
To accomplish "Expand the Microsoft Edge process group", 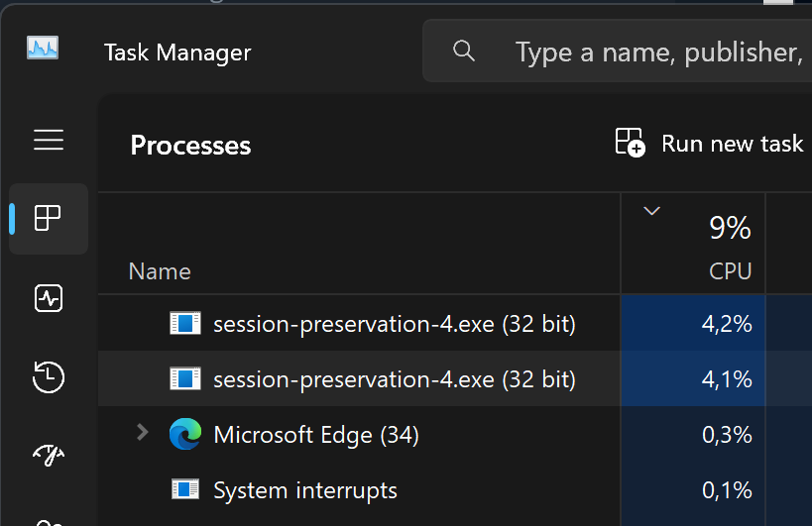I will [x=142, y=433].
